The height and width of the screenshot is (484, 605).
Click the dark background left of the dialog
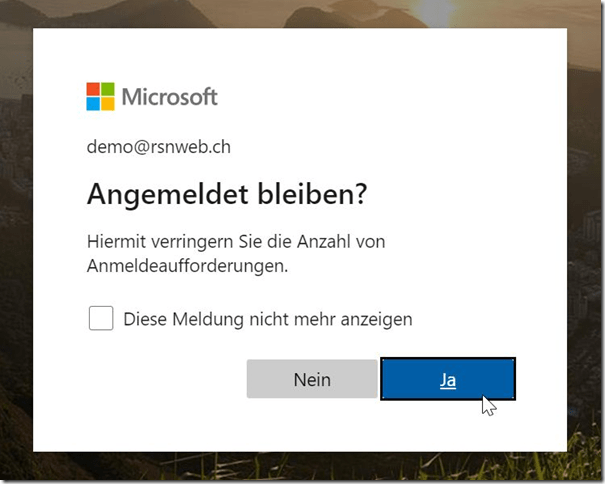[15, 250]
